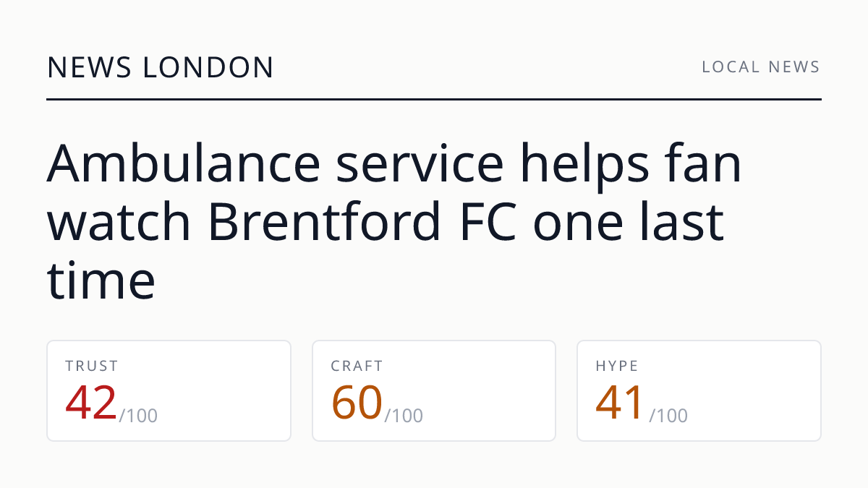
Task: Click the /100 beside Trust score
Action: click(x=138, y=416)
